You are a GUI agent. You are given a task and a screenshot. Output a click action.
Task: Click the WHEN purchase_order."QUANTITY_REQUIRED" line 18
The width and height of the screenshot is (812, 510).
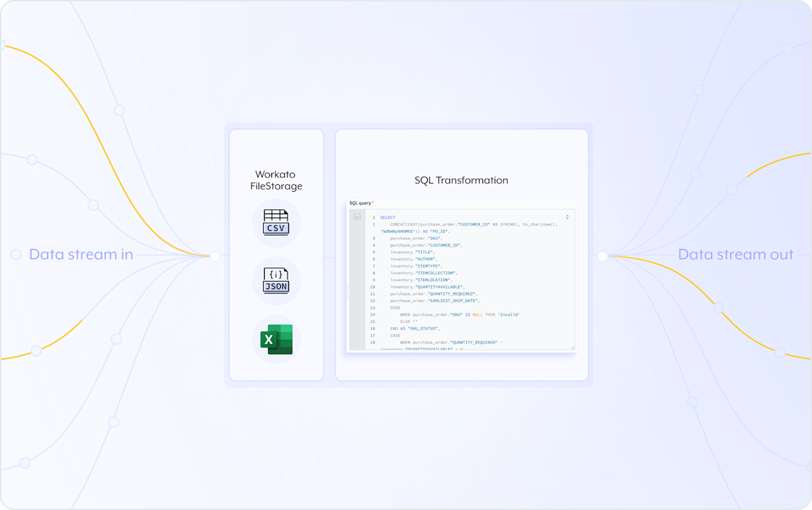451,343
